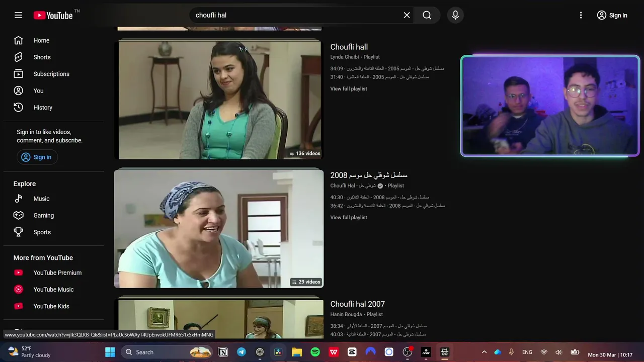Open Subscriptions in the sidebar
Screen dimensions: 644x362
point(54,74)
